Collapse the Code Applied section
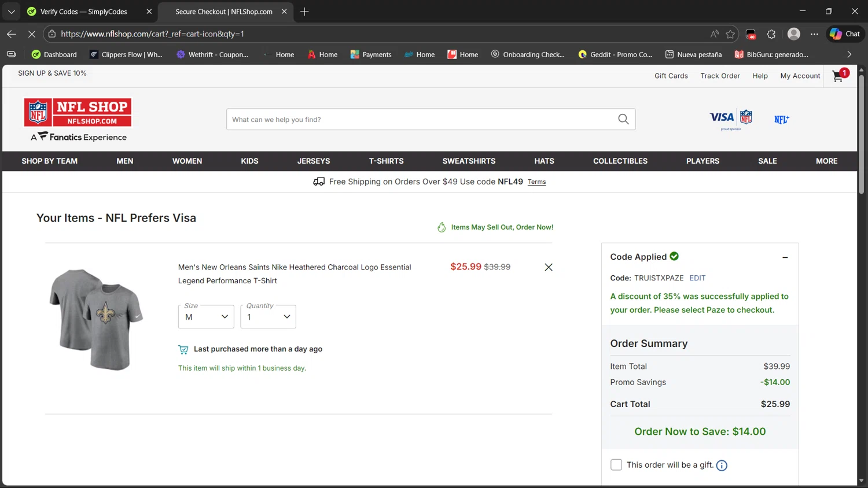 pos(785,257)
